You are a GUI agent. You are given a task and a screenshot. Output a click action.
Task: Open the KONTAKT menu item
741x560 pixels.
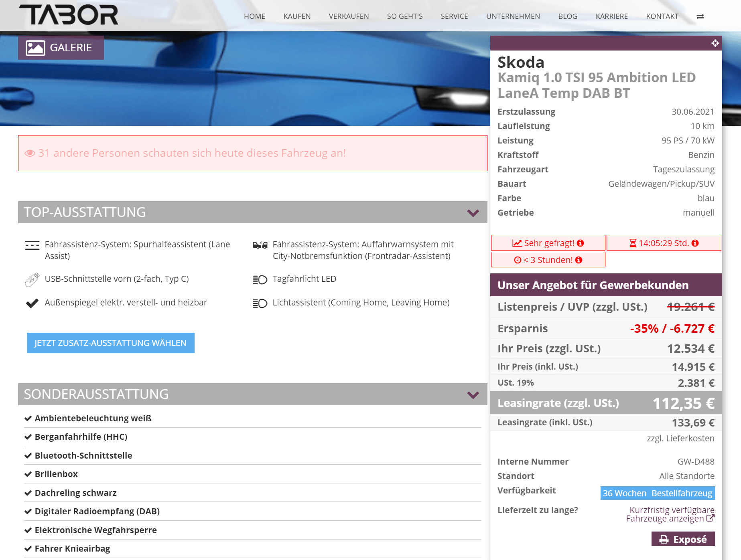click(662, 16)
